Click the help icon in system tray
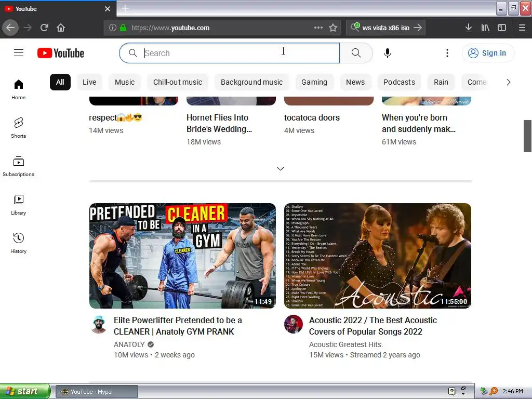The height and width of the screenshot is (399, 532). click(x=451, y=391)
